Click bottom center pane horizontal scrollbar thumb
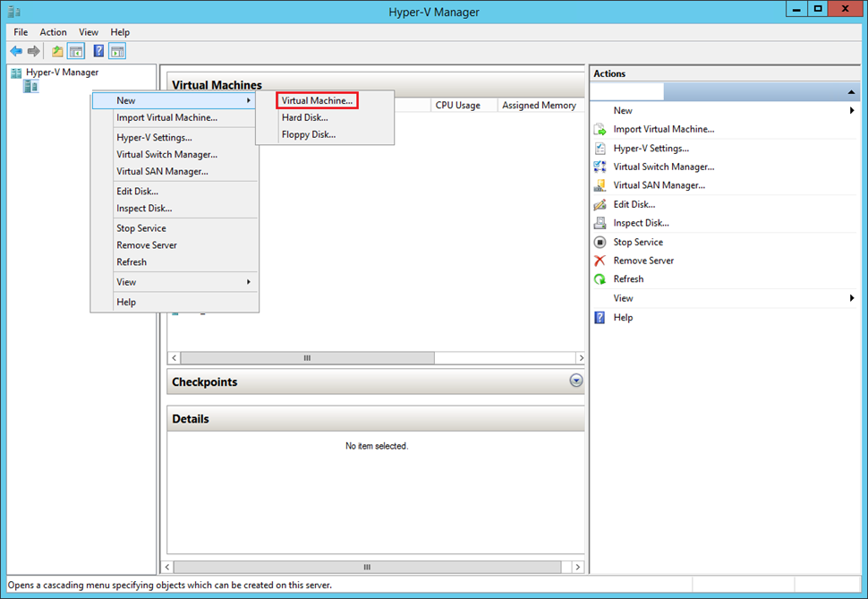The width and height of the screenshot is (868, 599). pos(367,567)
